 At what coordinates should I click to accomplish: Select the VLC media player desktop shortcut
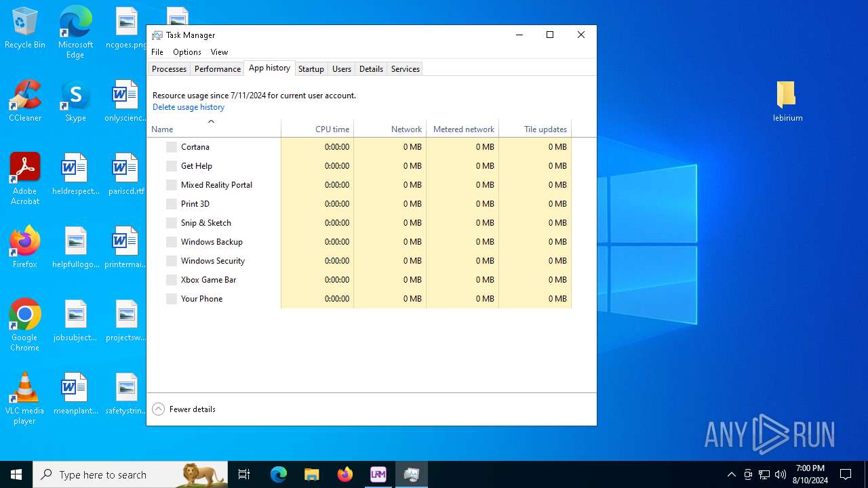click(x=25, y=399)
